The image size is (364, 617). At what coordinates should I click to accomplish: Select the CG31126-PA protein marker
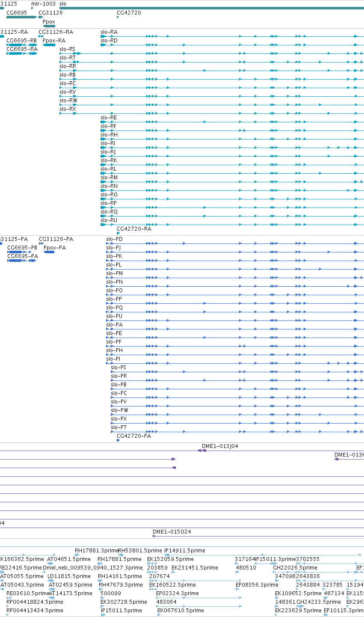pos(41,243)
